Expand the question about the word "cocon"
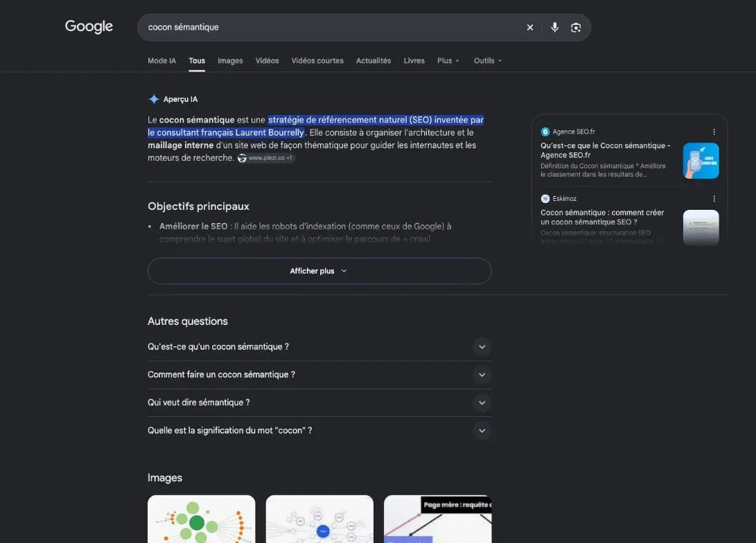This screenshot has width=756, height=543. pyautogui.click(x=319, y=431)
